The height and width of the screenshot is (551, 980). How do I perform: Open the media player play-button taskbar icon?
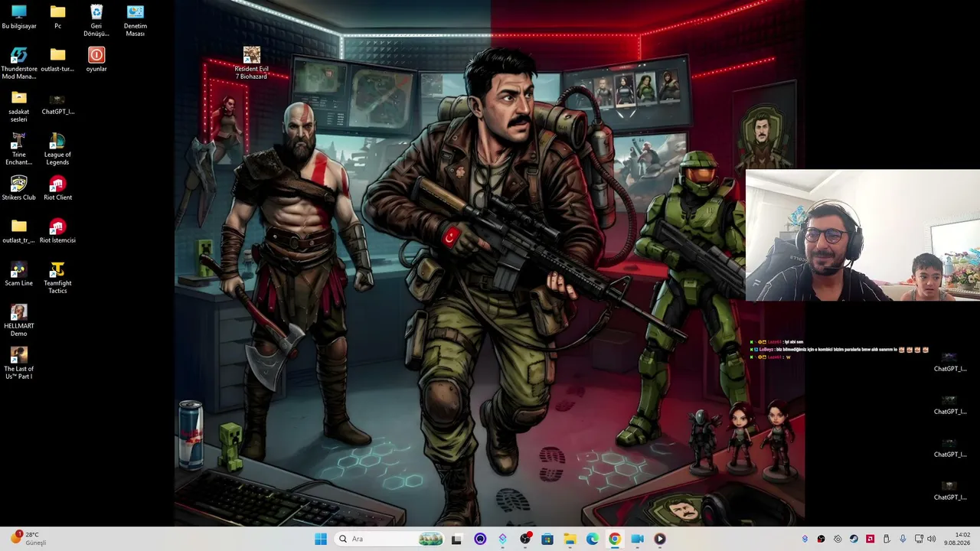point(660,539)
